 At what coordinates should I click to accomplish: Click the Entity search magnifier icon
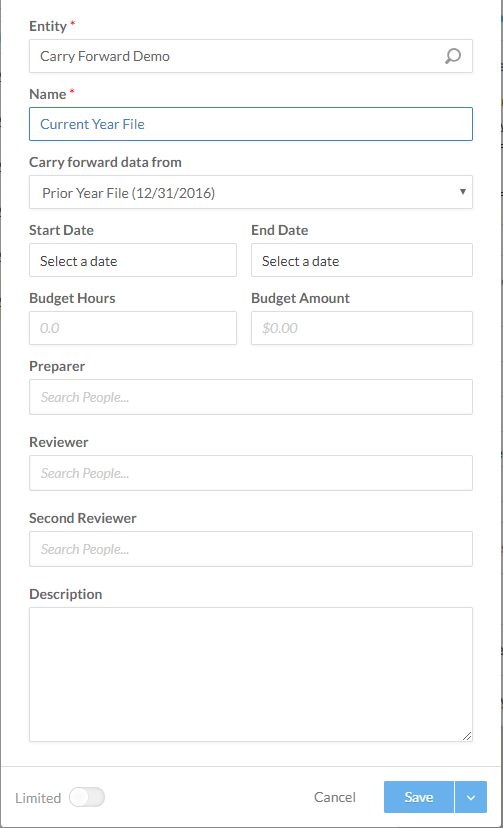[452, 56]
